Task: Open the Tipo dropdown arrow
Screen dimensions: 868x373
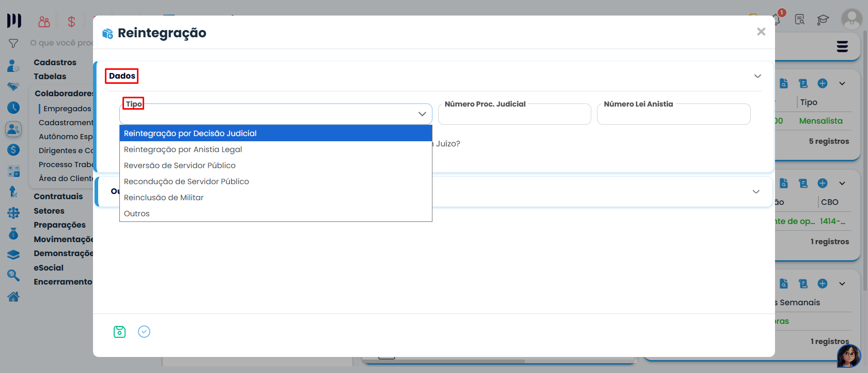Action: (422, 114)
